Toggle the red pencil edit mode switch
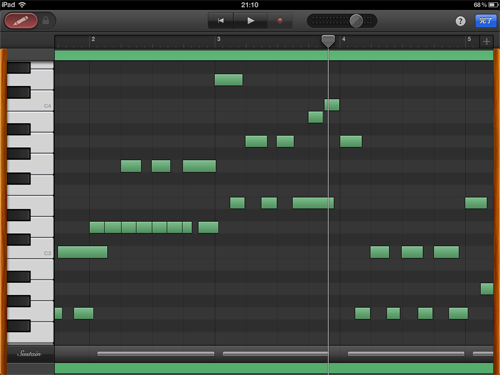Image resolution: width=500 pixels, height=375 pixels. tap(21, 21)
